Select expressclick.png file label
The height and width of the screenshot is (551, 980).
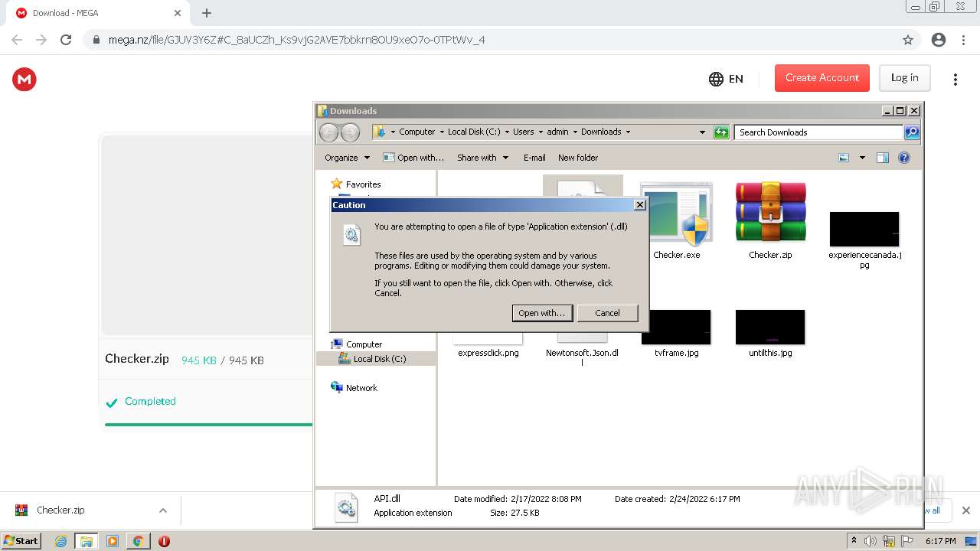488,353
